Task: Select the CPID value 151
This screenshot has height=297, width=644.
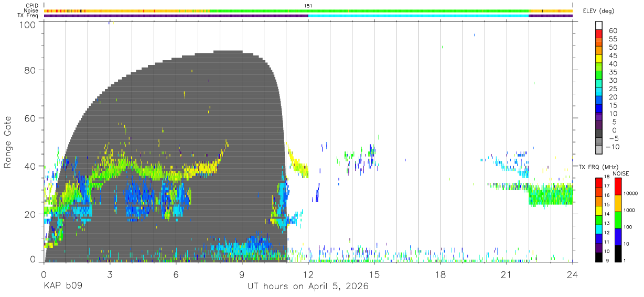Action: (x=308, y=6)
